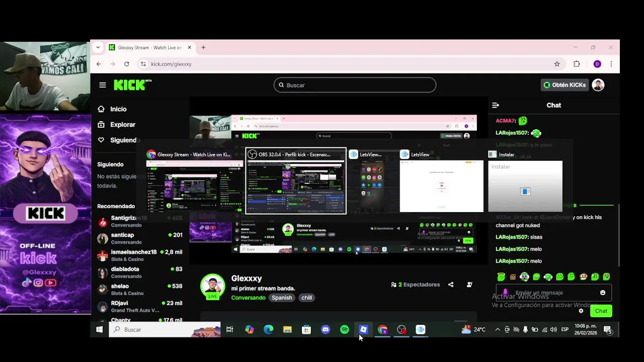The height and width of the screenshot is (362, 644).
Task: Open Task View on the taskbar
Action: tap(230, 329)
